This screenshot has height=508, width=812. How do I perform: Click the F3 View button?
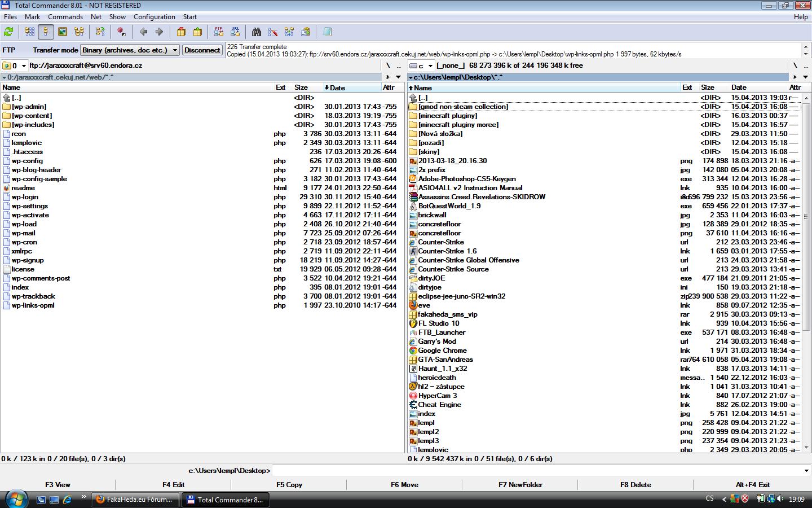pyautogui.click(x=58, y=484)
